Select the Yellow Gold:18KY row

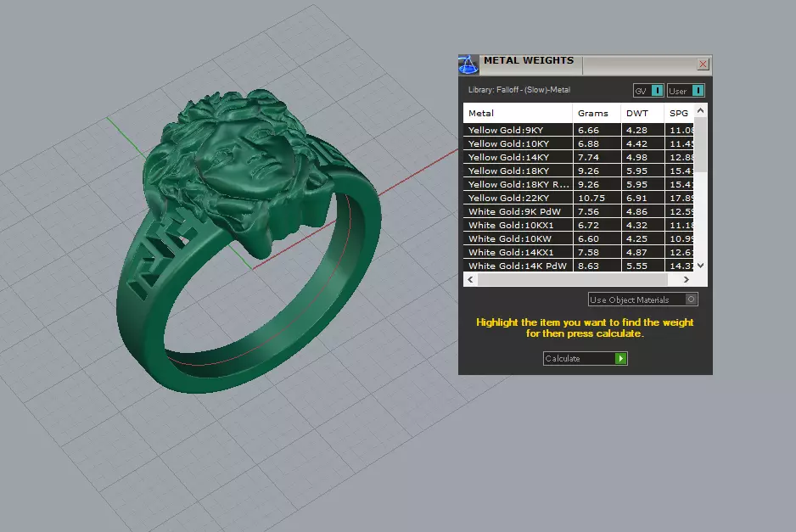pos(578,171)
